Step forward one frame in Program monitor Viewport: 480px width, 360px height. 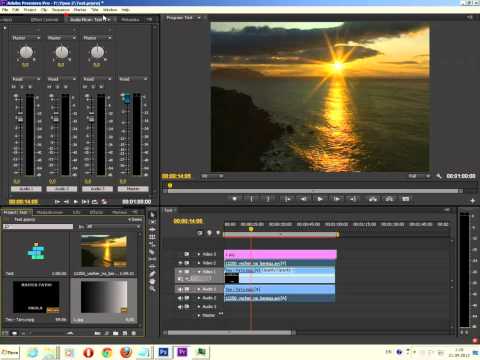click(x=337, y=199)
